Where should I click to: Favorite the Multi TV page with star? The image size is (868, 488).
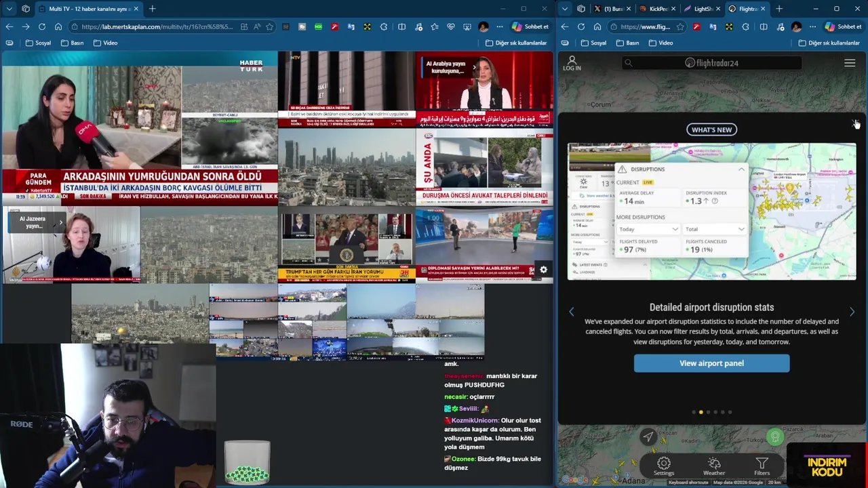pos(270,26)
